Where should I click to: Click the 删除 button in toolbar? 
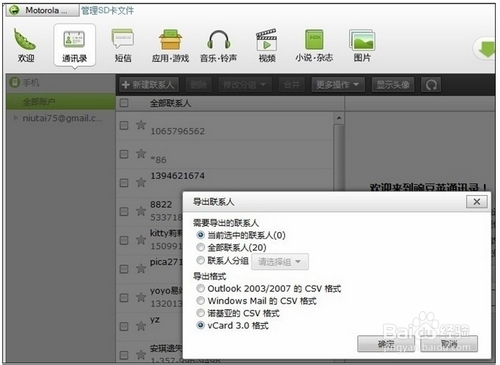tap(198, 85)
